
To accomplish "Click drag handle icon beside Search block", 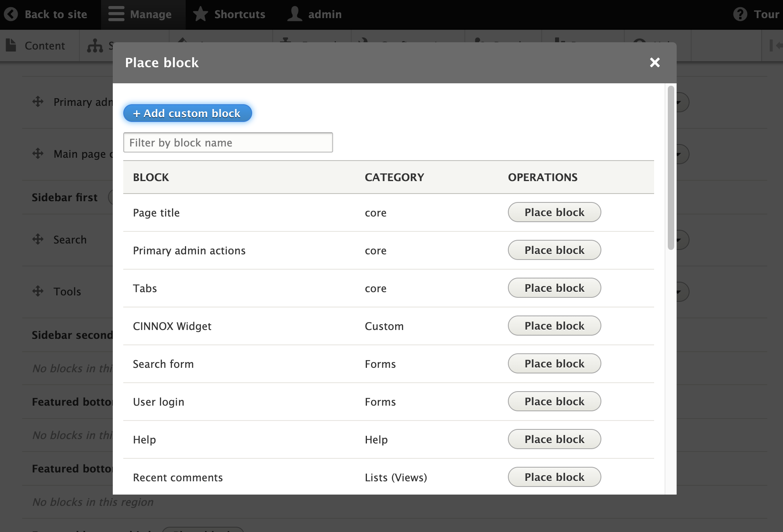I will pos(38,239).
